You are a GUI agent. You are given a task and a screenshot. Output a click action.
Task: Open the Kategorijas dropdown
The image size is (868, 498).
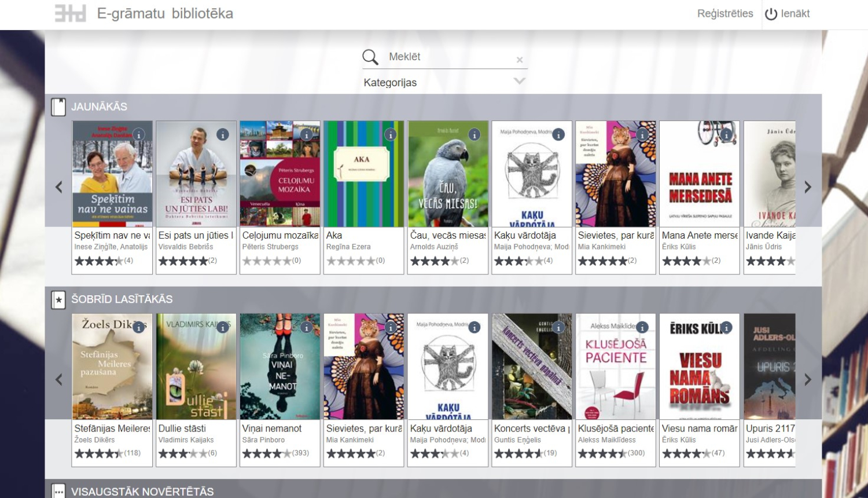click(519, 82)
